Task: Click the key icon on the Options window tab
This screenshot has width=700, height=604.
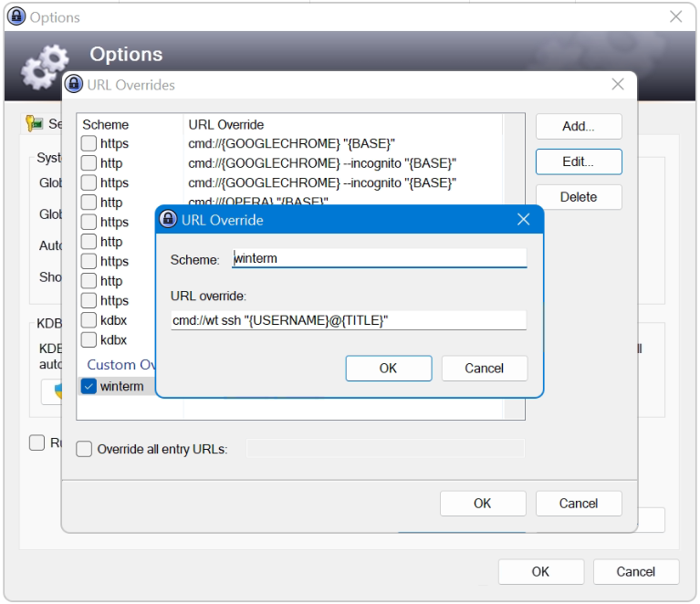Action: tap(35, 124)
